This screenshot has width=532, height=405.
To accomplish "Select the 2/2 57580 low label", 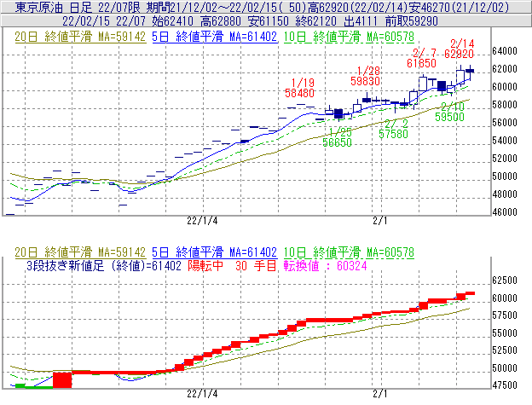I will pyautogui.click(x=394, y=129).
